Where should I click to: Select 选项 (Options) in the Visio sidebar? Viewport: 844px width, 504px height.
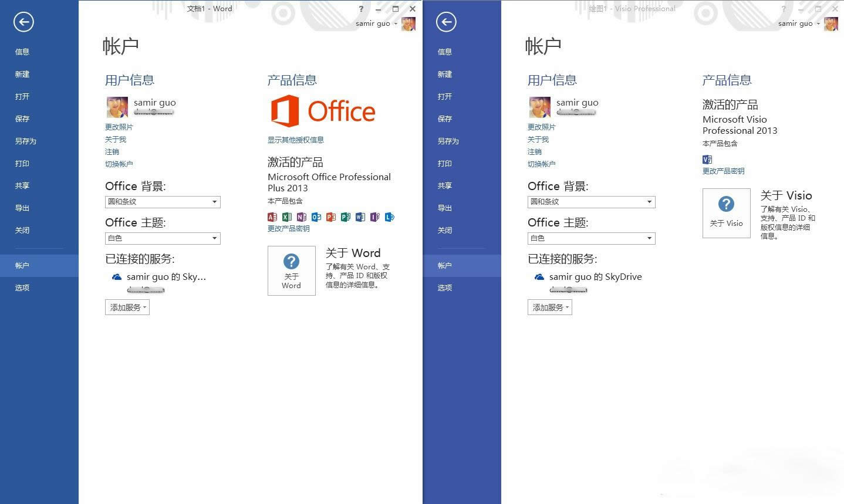point(445,287)
